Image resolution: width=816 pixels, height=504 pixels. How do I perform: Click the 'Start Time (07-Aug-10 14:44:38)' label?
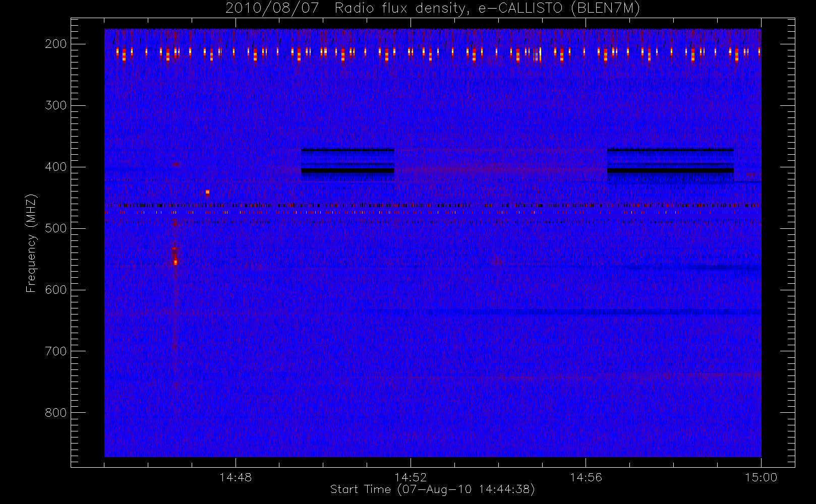[x=432, y=489]
